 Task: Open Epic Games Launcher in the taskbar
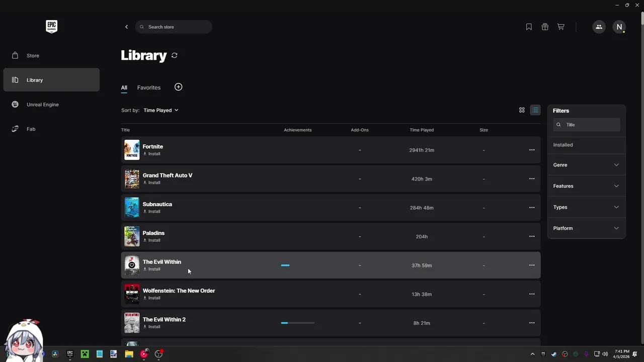(x=70, y=354)
